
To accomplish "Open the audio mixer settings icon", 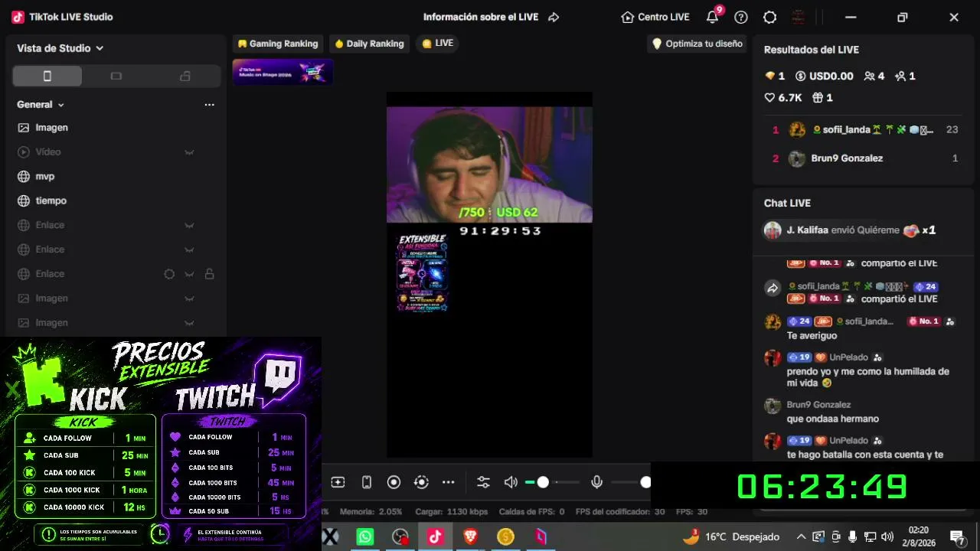I will point(483,482).
